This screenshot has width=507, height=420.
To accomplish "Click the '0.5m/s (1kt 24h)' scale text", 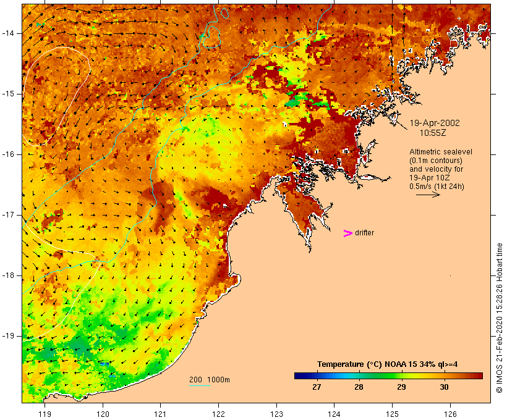I will pyautogui.click(x=437, y=187).
